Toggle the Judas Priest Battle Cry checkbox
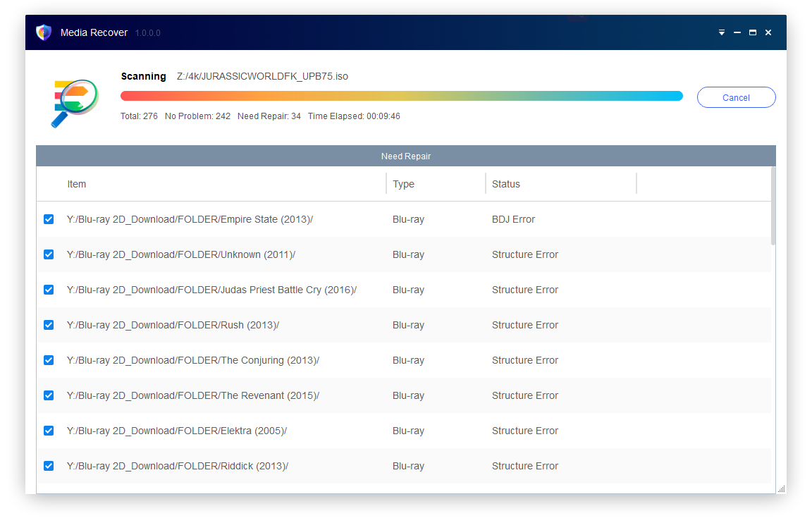Image resolution: width=812 pixels, height=530 pixels. 49,290
